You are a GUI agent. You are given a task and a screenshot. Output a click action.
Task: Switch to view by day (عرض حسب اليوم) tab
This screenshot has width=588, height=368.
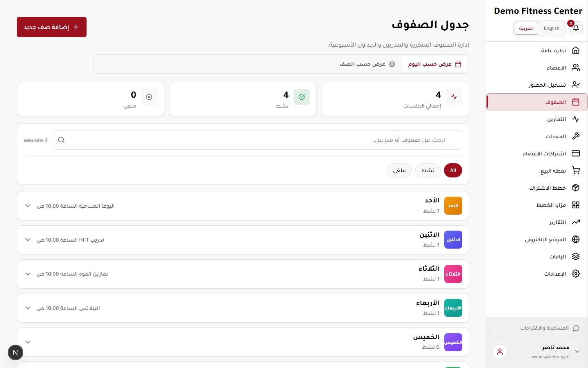coord(434,64)
